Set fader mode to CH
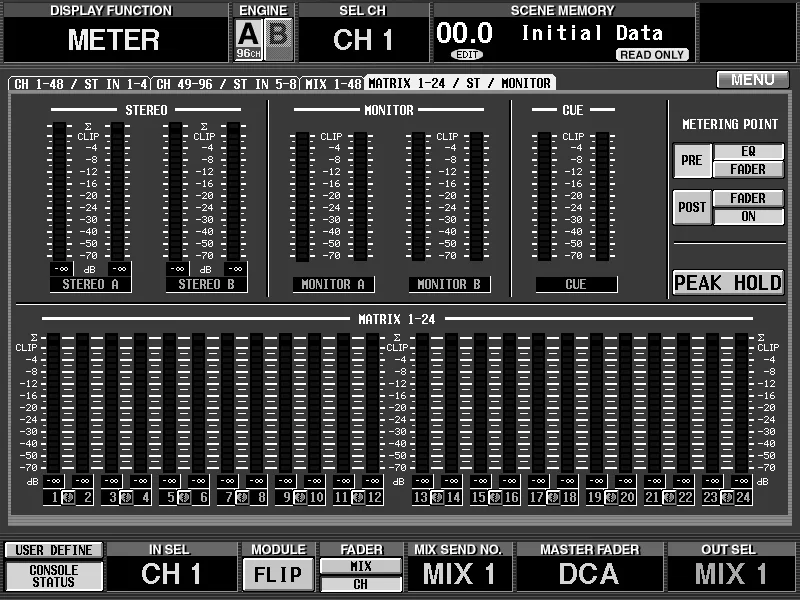 coord(361,584)
